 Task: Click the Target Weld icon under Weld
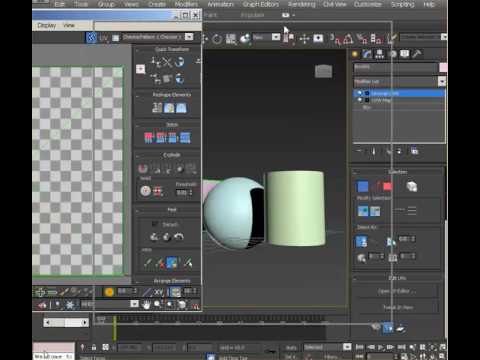pos(145,191)
